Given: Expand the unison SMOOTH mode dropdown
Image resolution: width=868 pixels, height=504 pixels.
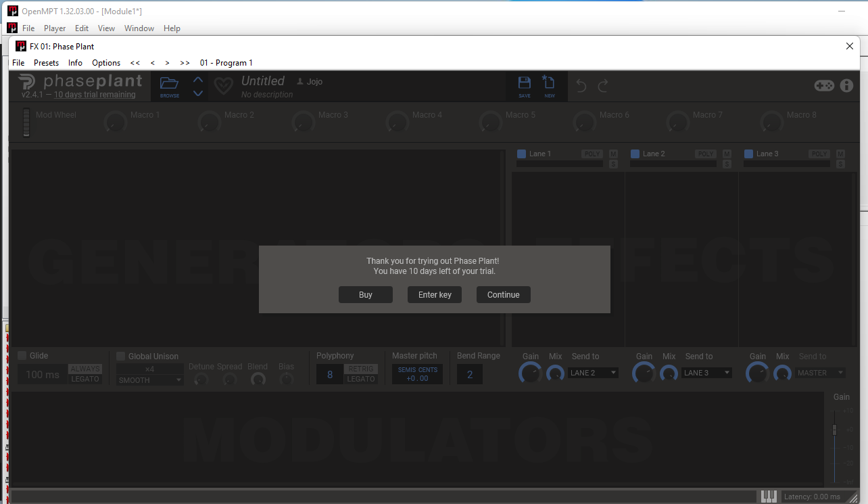Looking at the screenshot, I should tap(150, 380).
